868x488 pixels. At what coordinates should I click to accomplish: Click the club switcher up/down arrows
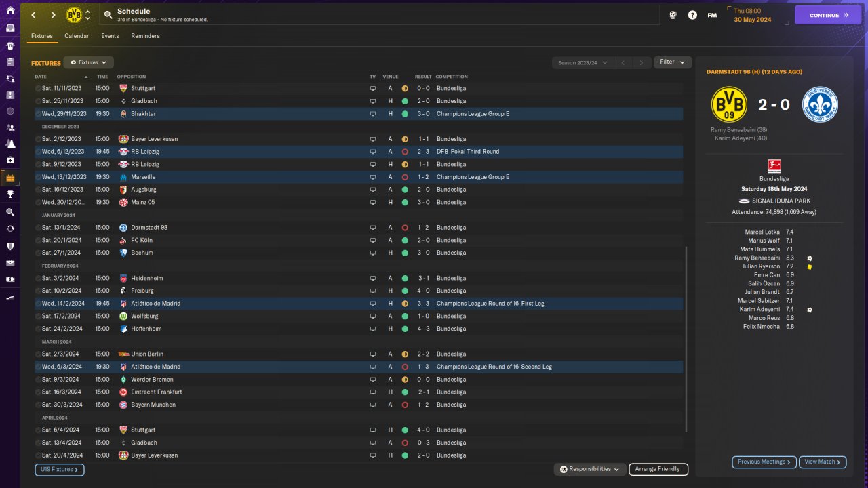coord(87,15)
